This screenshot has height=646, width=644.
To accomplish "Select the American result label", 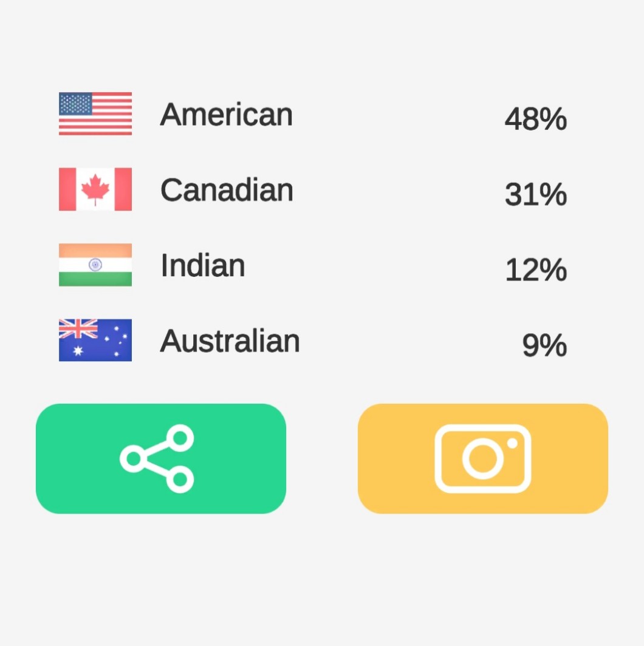I will [226, 114].
